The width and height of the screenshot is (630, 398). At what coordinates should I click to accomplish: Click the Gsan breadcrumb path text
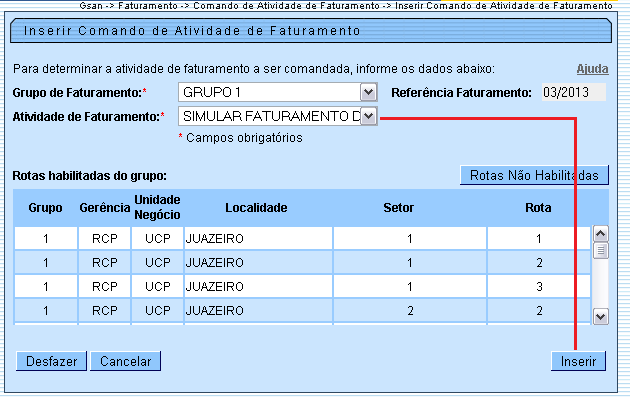coord(346,6)
